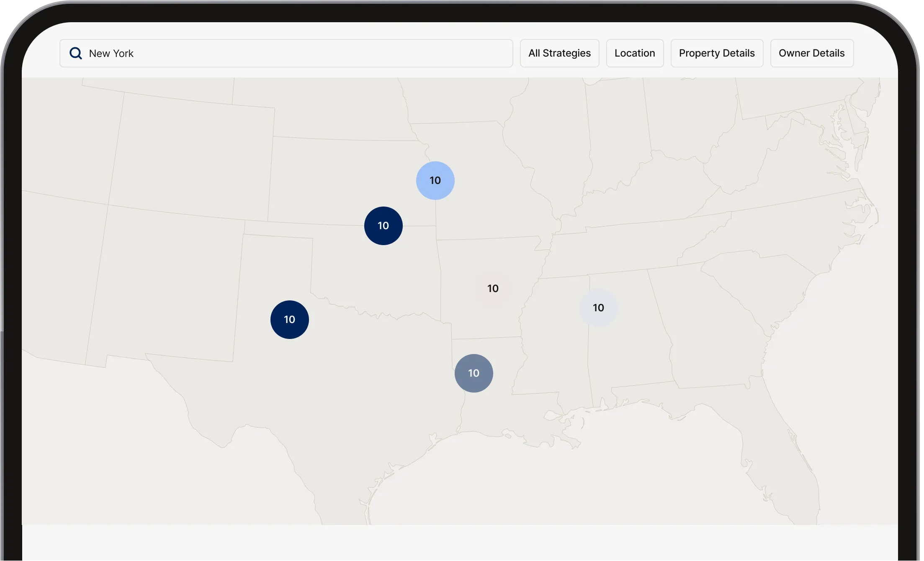Select the faint pink 10 marker in Arkansas
This screenshot has width=924, height=561.
(x=493, y=289)
